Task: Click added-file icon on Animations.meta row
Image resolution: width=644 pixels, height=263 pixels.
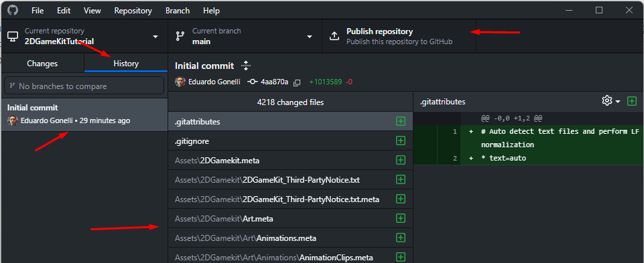Action: click(x=401, y=238)
